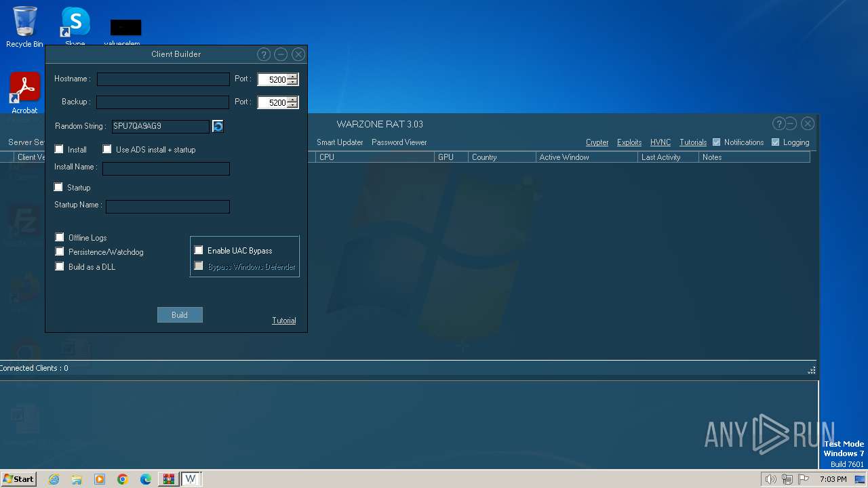
Task: Click the Start button
Action: click(x=18, y=479)
